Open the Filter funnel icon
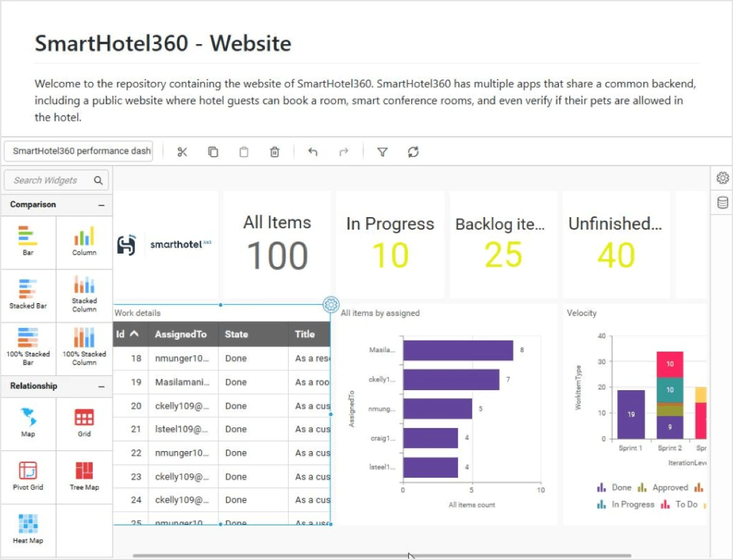The height and width of the screenshot is (560, 733). click(382, 152)
